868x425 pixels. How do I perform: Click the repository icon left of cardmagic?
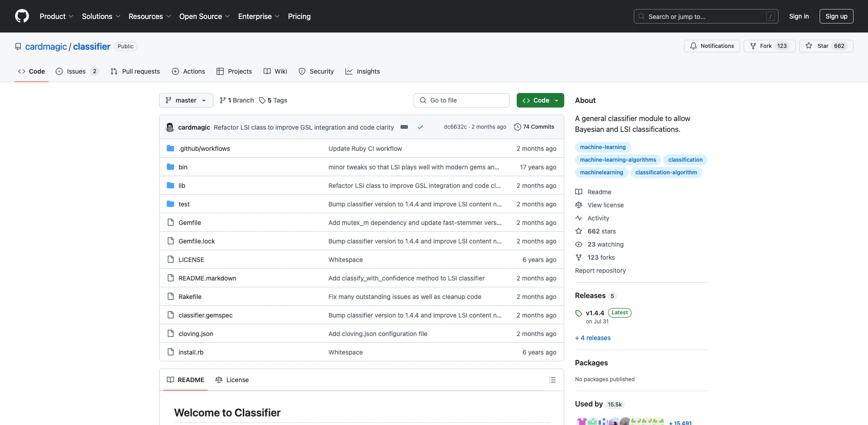point(18,47)
